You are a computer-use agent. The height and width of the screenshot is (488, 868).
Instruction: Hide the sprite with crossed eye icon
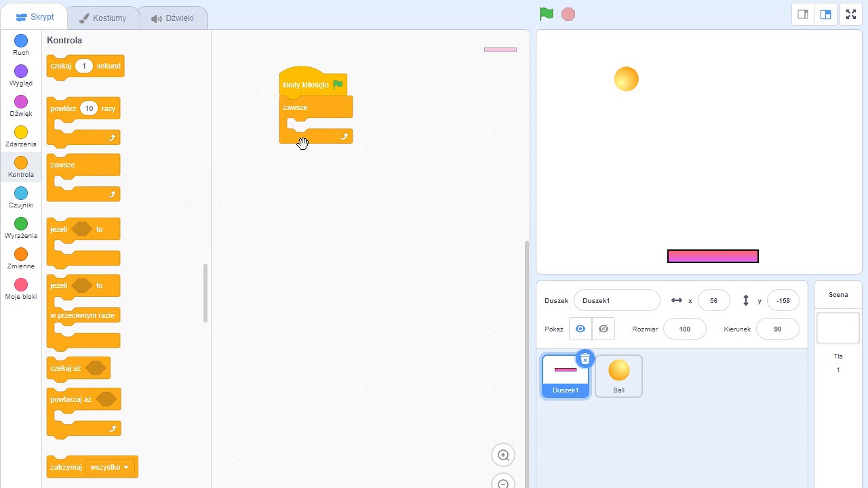point(604,329)
